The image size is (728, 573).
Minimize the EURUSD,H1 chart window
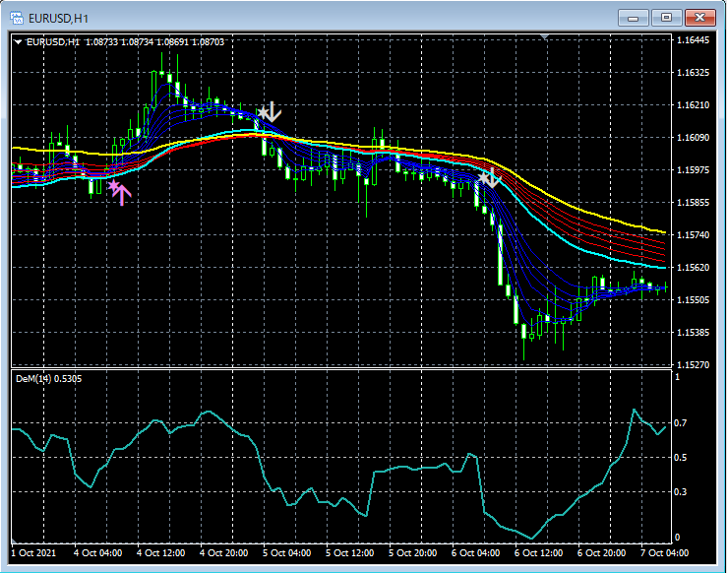[x=633, y=18]
